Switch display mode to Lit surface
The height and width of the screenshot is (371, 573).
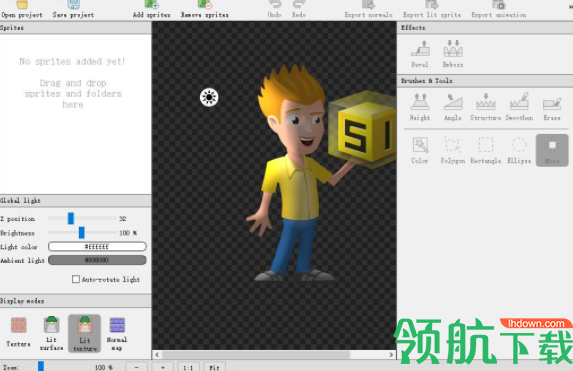tap(52, 333)
